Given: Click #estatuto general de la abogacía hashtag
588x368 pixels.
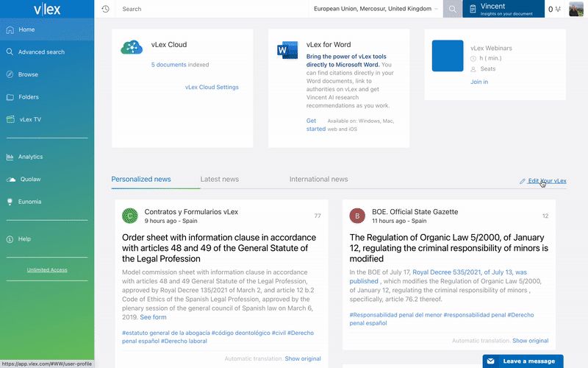Looking at the screenshot, I should pyautogui.click(x=166, y=333).
